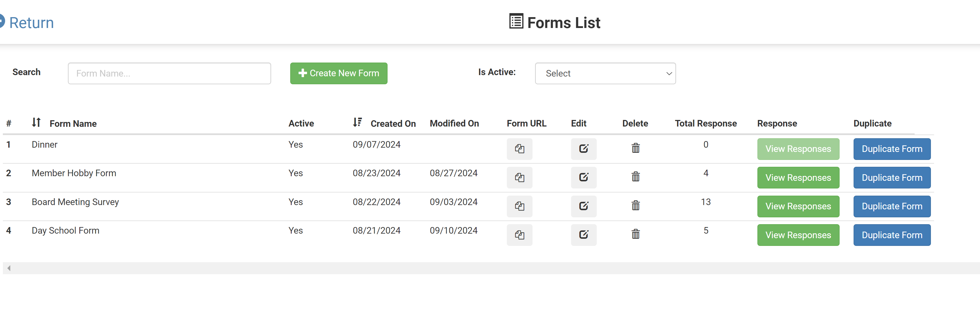Delete the Day School Form

pos(635,234)
